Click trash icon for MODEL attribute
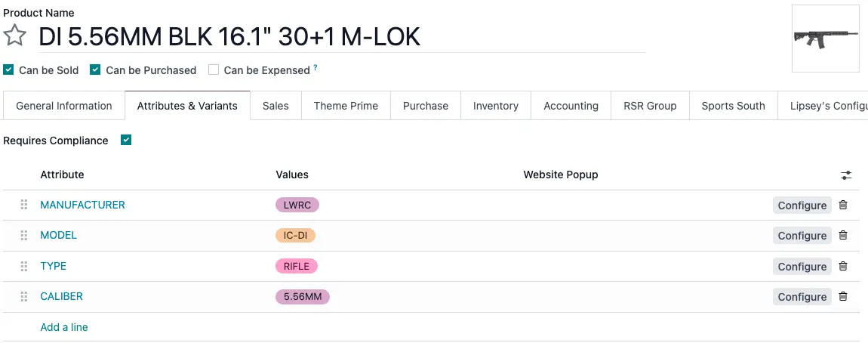This screenshot has height=343, width=868. point(843,235)
